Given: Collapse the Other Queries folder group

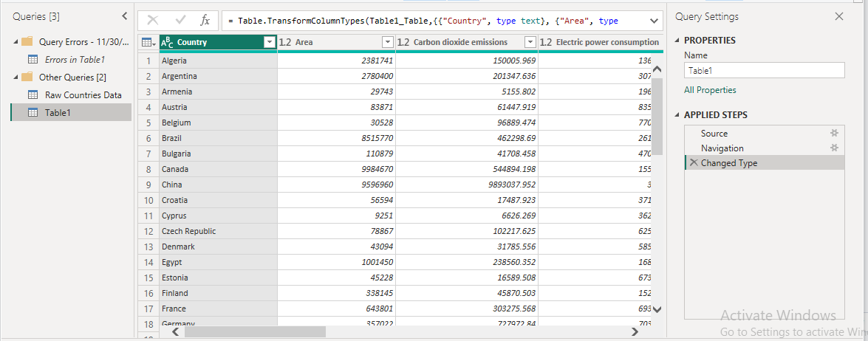Looking at the screenshot, I should pyautogui.click(x=16, y=77).
